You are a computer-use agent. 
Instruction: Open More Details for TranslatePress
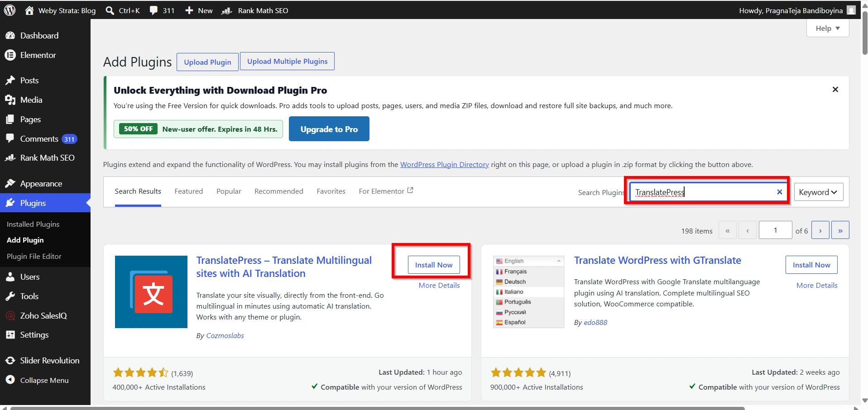(439, 286)
